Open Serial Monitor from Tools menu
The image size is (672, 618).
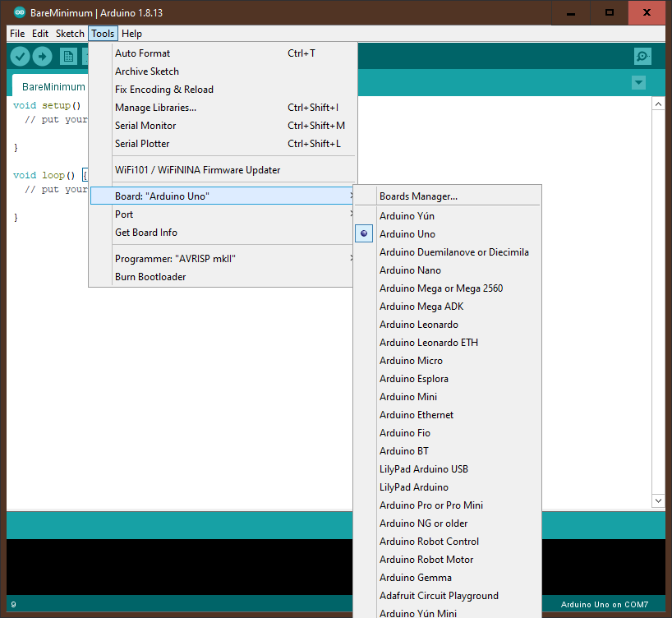[223, 126]
